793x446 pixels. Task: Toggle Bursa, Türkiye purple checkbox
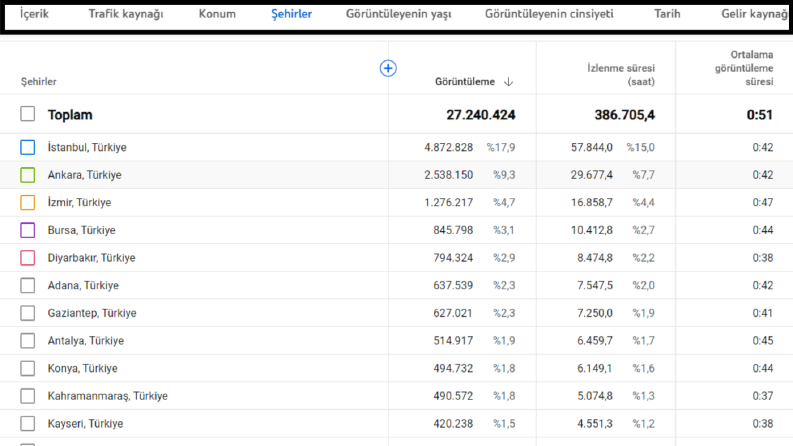pos(28,230)
